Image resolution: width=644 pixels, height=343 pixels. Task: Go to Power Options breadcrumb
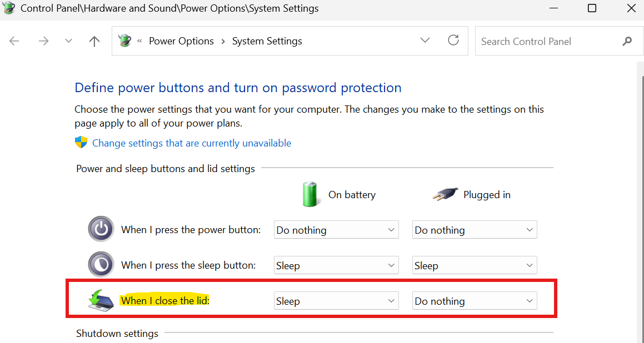click(x=181, y=41)
